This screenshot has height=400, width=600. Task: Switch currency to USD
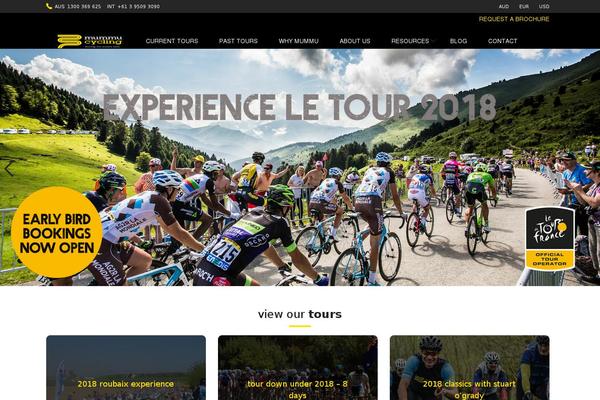(544, 7)
